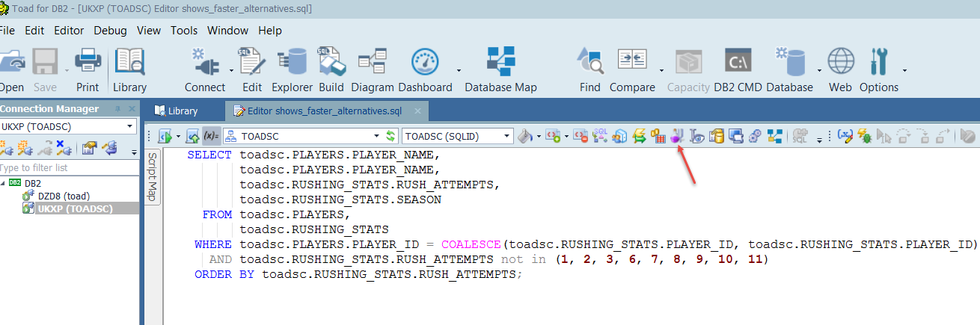This screenshot has height=325, width=980.
Task: Open UKXP (TOADSC) connection dropdown
Action: pyautogui.click(x=130, y=126)
